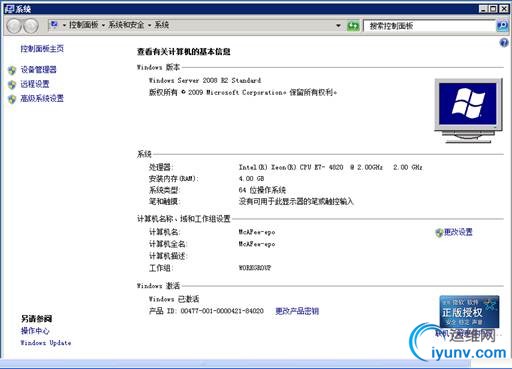Click the control panel icon in the address bar
The width and height of the screenshot is (512, 369).
(54, 24)
